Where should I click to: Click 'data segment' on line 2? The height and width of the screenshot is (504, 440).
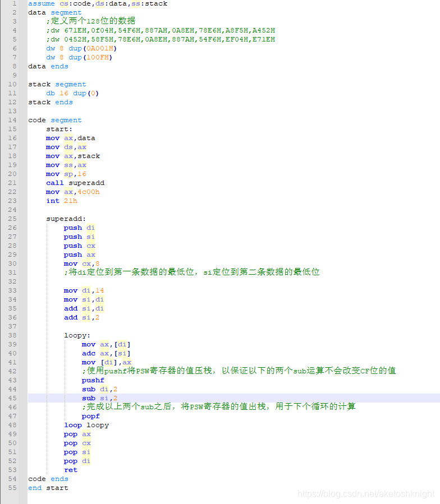[x=54, y=12]
